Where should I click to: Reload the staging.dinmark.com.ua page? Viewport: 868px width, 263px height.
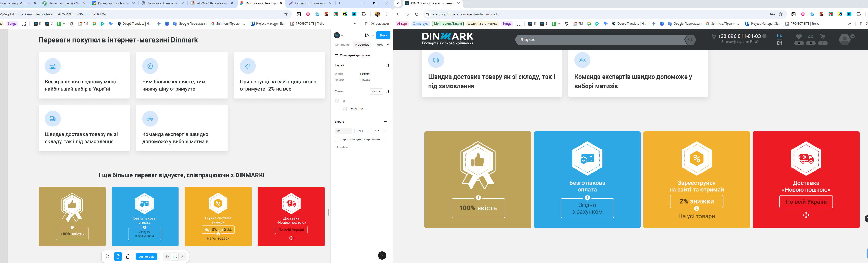click(x=417, y=14)
